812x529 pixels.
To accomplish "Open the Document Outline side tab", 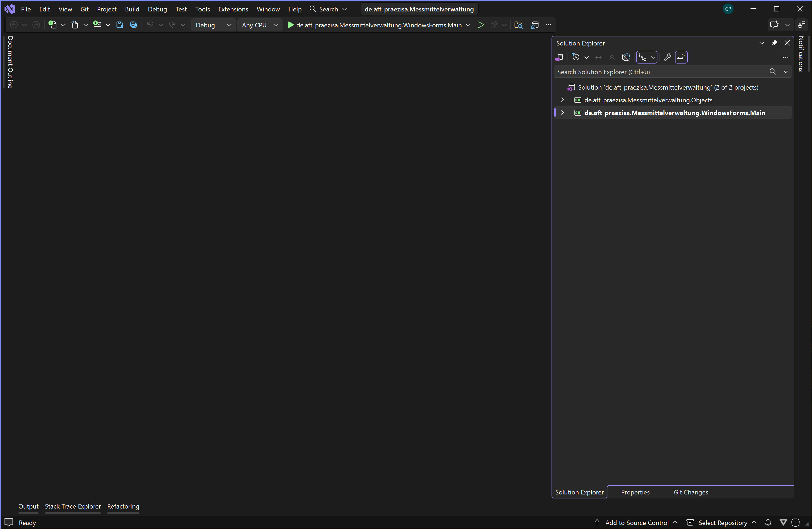I will (x=10, y=62).
